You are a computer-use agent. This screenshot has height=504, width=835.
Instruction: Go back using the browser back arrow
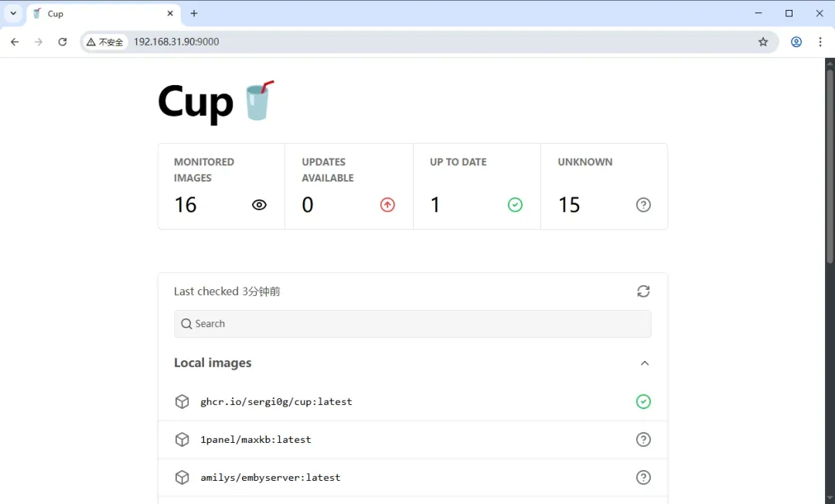[x=15, y=42]
